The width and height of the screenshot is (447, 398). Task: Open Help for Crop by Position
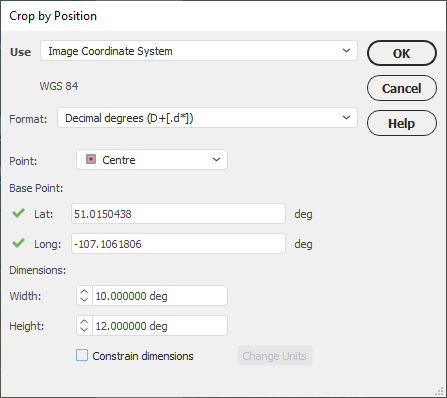tap(402, 123)
